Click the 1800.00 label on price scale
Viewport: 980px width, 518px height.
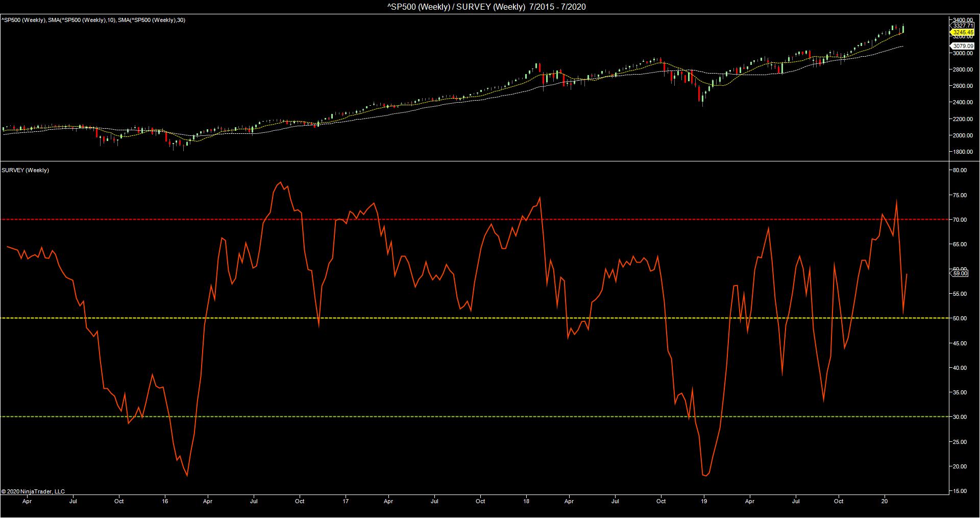[963, 152]
